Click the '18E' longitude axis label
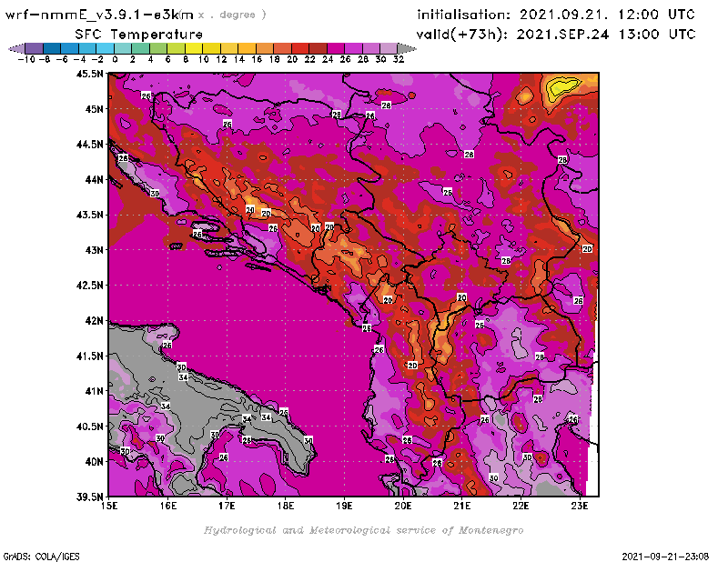728x562 pixels. tap(286, 506)
